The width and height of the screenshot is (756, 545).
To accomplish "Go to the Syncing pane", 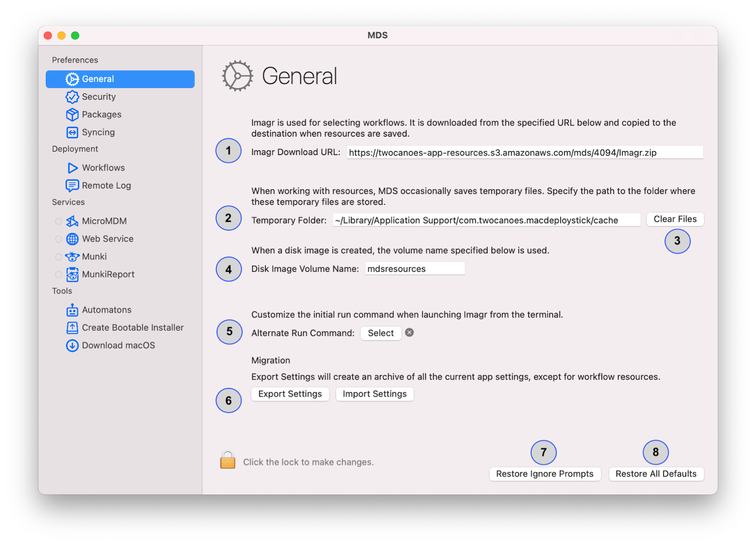I will (x=120, y=132).
